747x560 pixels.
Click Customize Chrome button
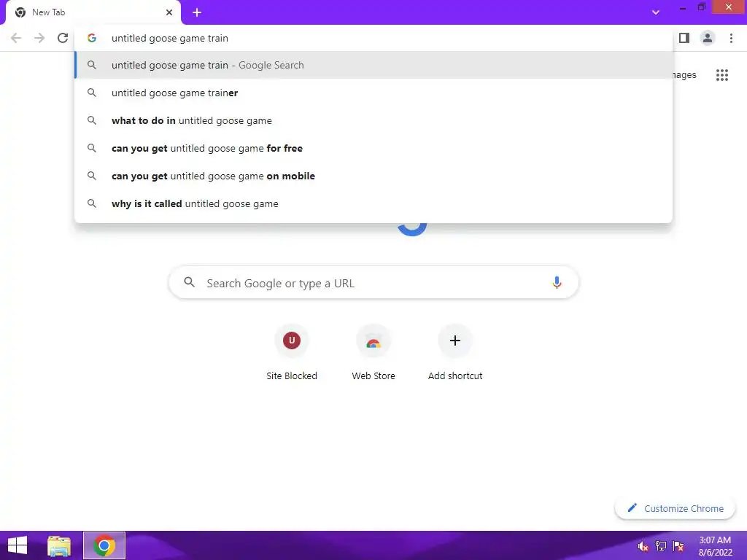(x=675, y=508)
